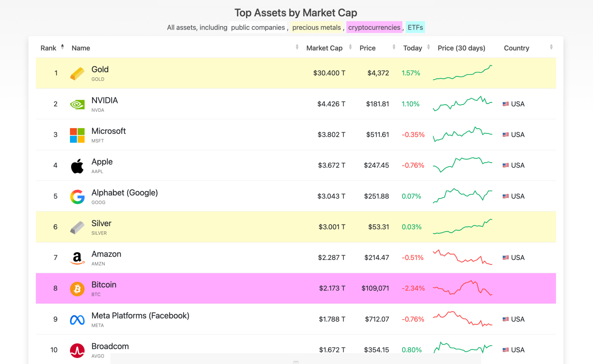The width and height of the screenshot is (593, 364).
Task: Click the NVIDIA logo icon
Action: click(77, 104)
